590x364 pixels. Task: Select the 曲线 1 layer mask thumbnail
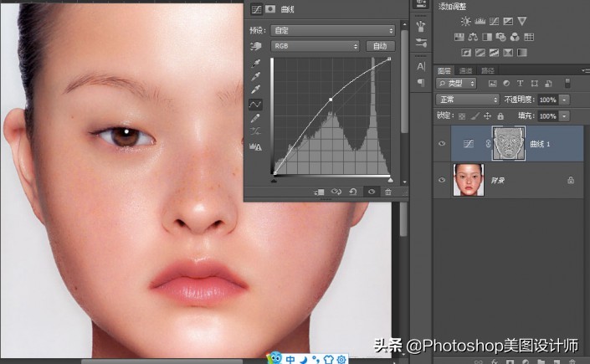(509, 143)
